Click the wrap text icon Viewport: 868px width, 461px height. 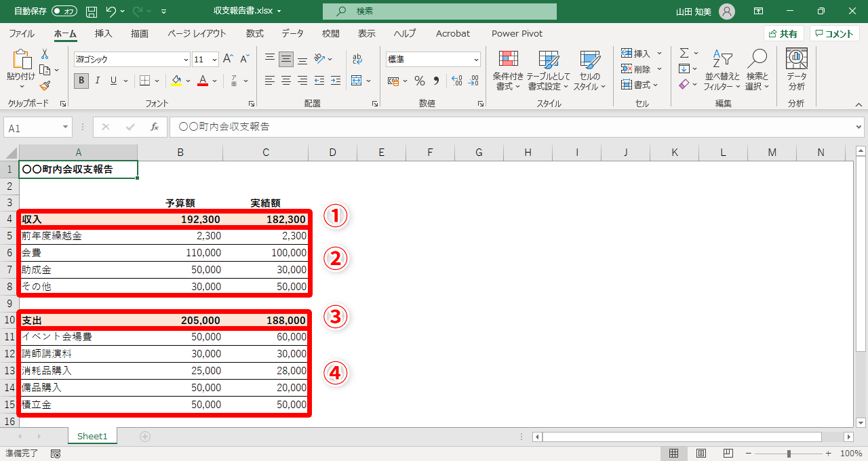357,59
